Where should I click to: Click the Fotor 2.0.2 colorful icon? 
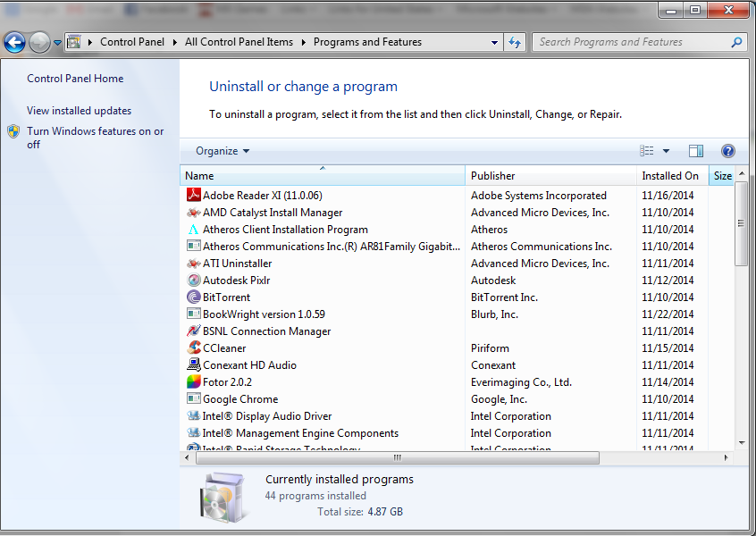(193, 381)
